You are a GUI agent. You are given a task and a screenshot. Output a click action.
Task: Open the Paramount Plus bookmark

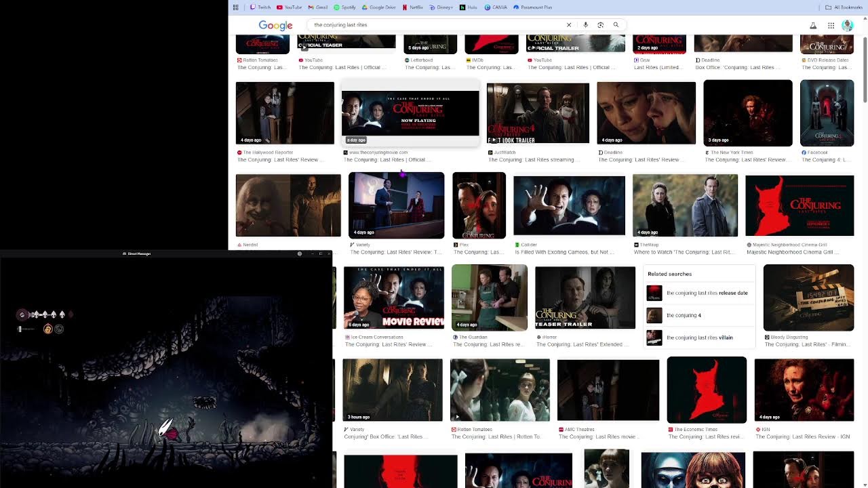(x=533, y=7)
